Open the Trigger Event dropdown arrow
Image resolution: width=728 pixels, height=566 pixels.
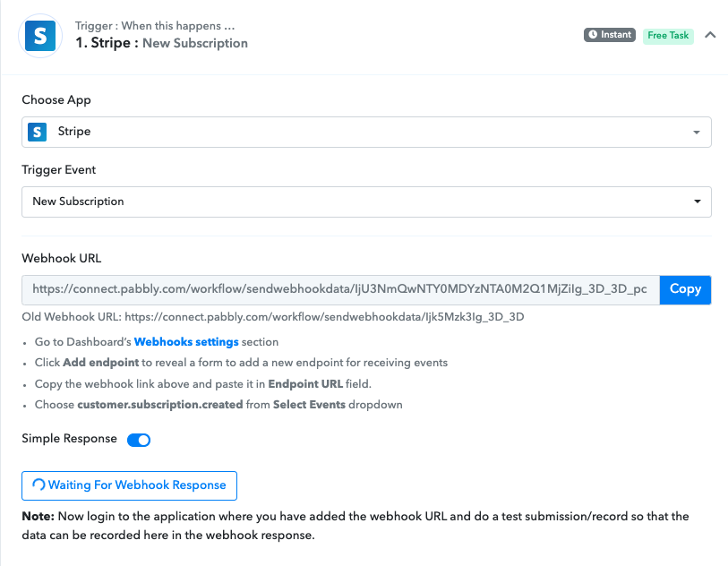[x=697, y=202]
